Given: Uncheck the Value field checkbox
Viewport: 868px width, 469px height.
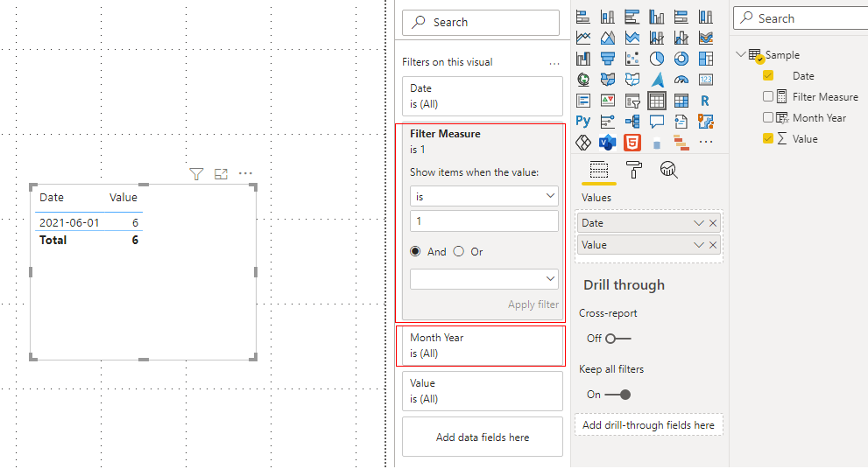Looking at the screenshot, I should click(x=768, y=138).
